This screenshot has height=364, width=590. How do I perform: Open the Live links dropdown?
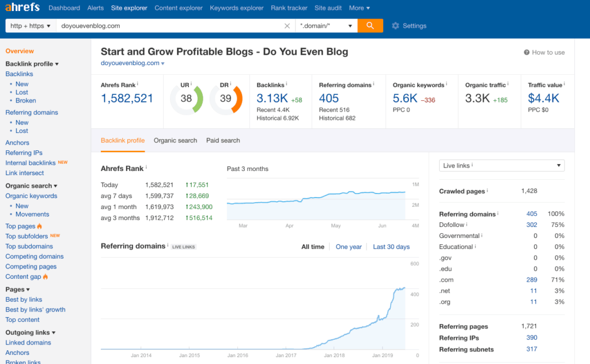pyautogui.click(x=502, y=165)
